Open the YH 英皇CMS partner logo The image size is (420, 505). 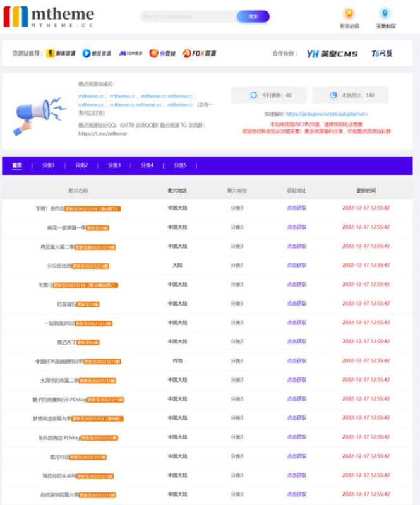pyautogui.click(x=332, y=54)
